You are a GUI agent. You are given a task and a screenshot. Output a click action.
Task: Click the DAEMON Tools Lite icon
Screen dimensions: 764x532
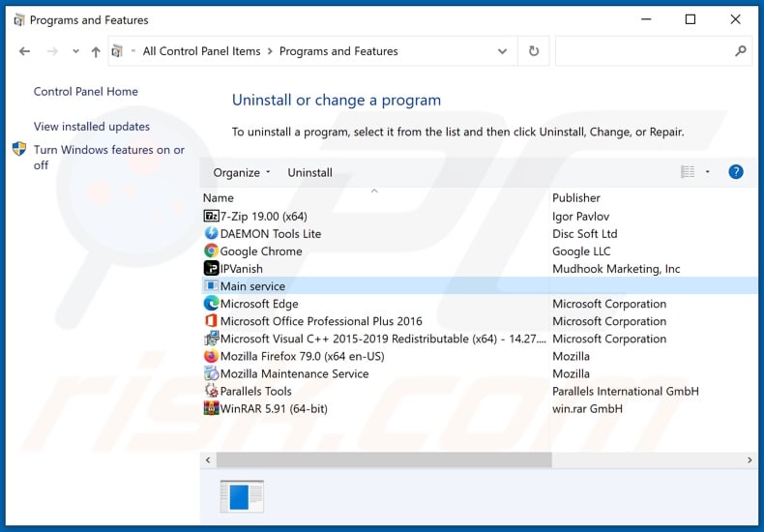[x=211, y=233]
